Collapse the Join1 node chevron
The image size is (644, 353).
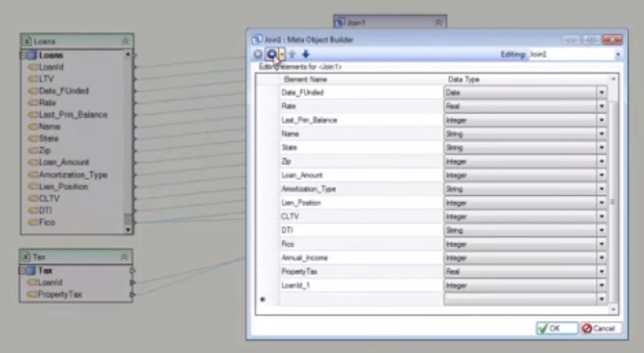(x=437, y=22)
